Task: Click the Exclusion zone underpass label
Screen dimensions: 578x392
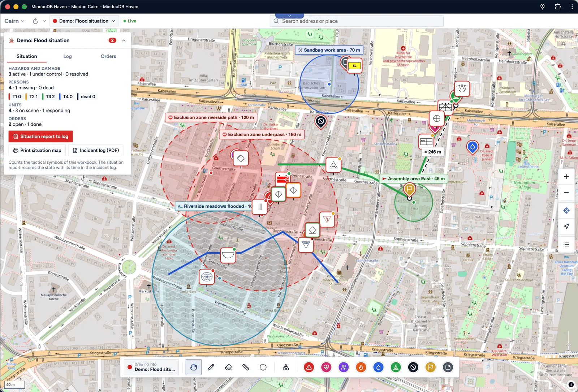Action: [262, 134]
